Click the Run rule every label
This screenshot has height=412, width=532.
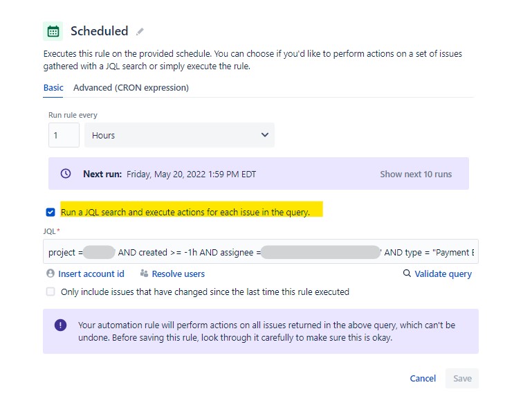[73, 115]
